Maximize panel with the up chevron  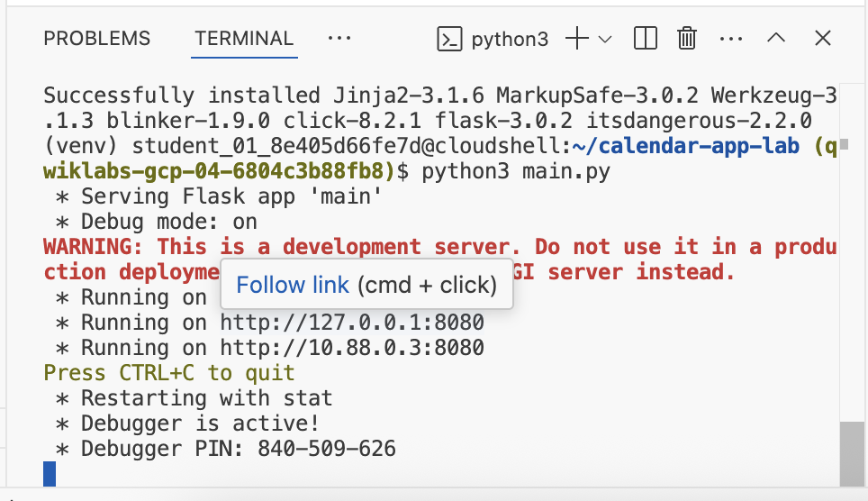(776, 39)
